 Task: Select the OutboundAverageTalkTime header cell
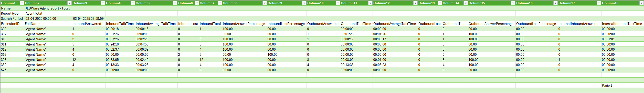point(395,24)
